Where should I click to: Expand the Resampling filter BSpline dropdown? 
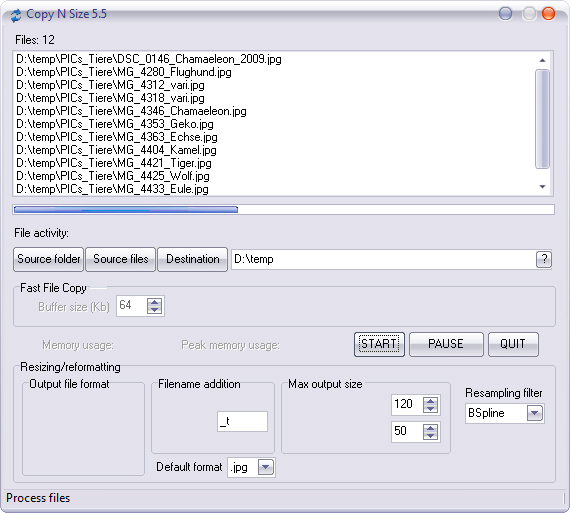coord(534,413)
